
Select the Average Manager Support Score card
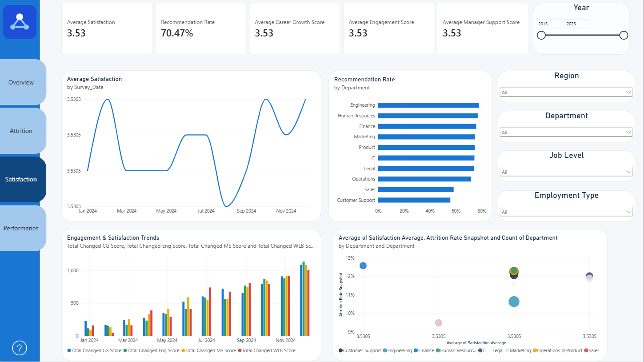coord(483,28)
